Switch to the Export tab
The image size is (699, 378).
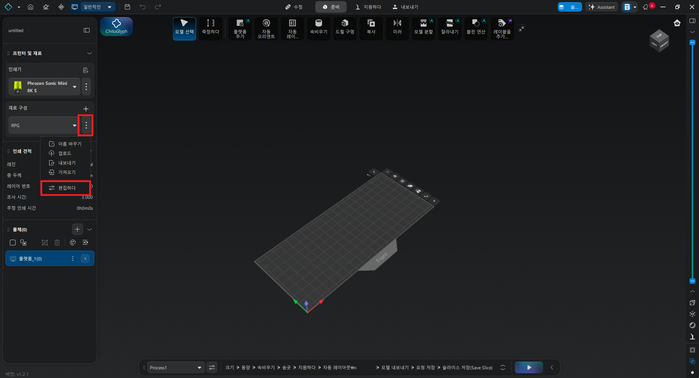(405, 7)
